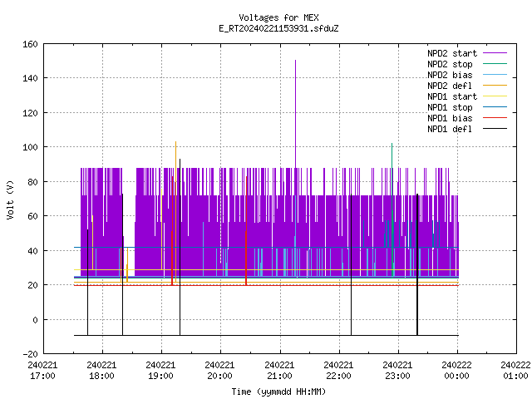Screen dimensions: 532x399
Task: Select the 'NPD2 defl' legend label
Action: 450,86
